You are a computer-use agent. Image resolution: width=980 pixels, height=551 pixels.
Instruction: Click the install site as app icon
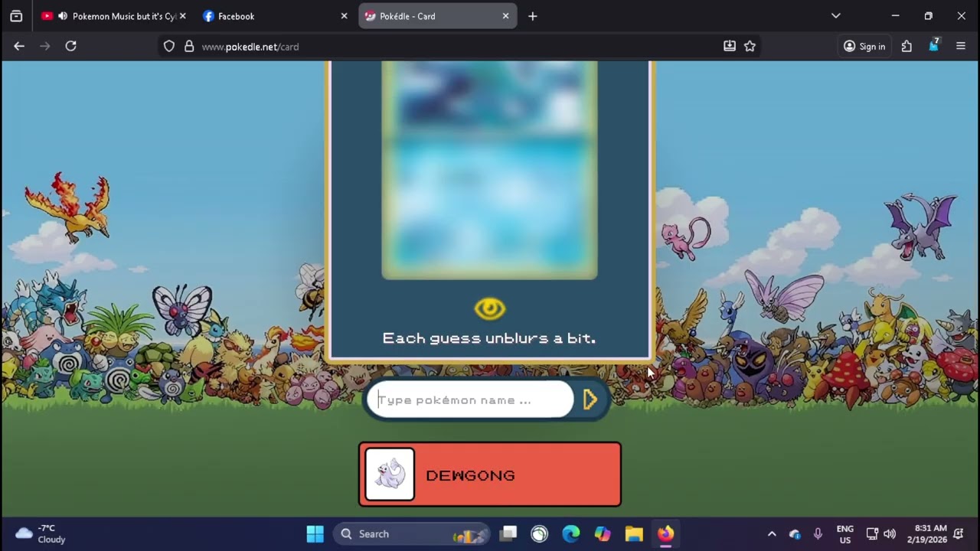(730, 47)
